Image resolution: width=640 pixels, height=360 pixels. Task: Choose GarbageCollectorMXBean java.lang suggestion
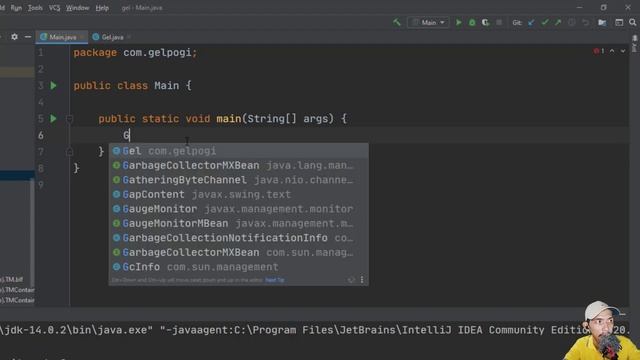[x=238, y=165]
